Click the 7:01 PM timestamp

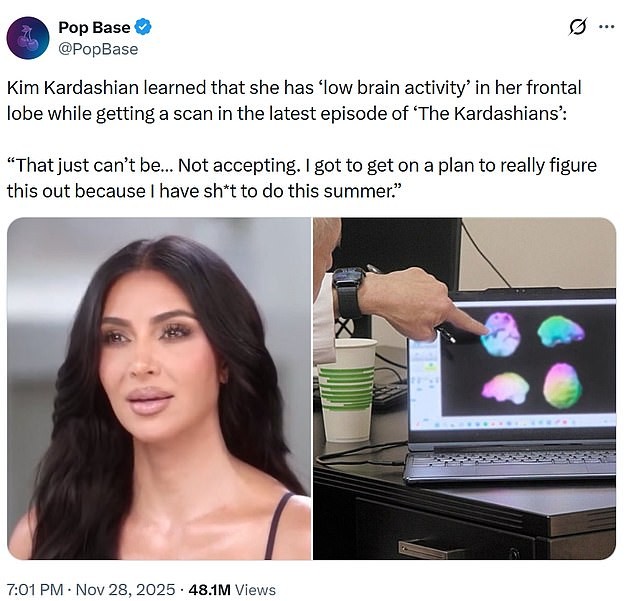tap(35, 590)
